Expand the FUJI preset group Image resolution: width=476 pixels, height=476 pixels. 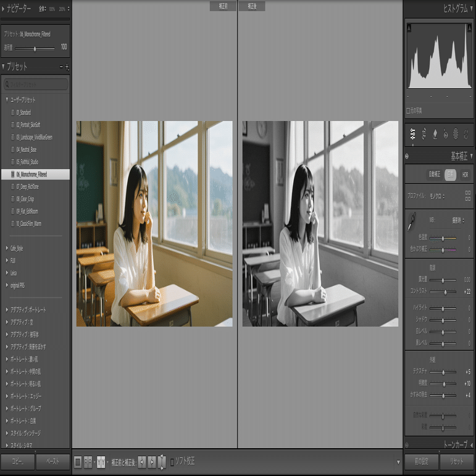[x=7, y=261]
